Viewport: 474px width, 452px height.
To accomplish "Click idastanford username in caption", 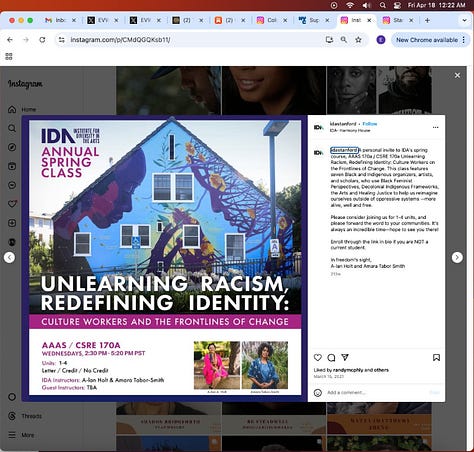I will (x=344, y=150).
